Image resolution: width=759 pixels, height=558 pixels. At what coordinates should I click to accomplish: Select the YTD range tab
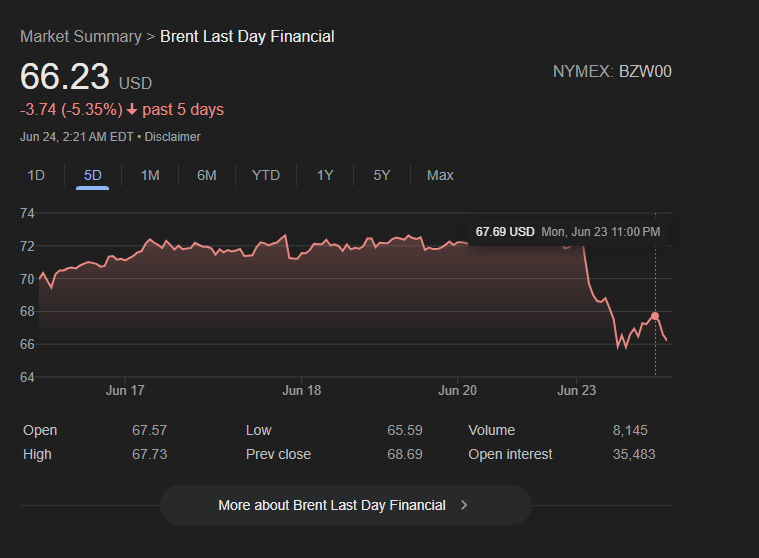[266, 175]
